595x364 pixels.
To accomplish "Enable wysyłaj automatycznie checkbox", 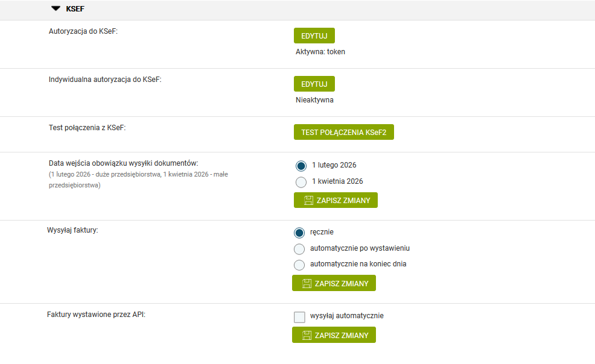I will (x=299, y=317).
